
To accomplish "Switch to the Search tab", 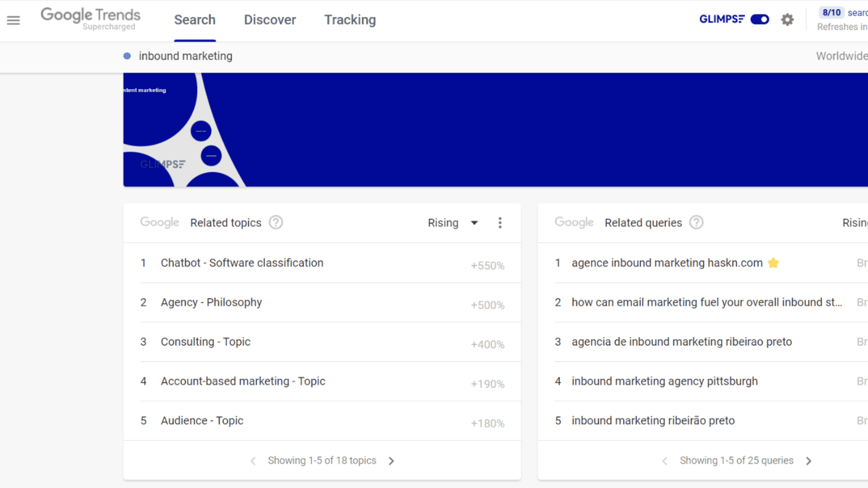I will pos(195,20).
